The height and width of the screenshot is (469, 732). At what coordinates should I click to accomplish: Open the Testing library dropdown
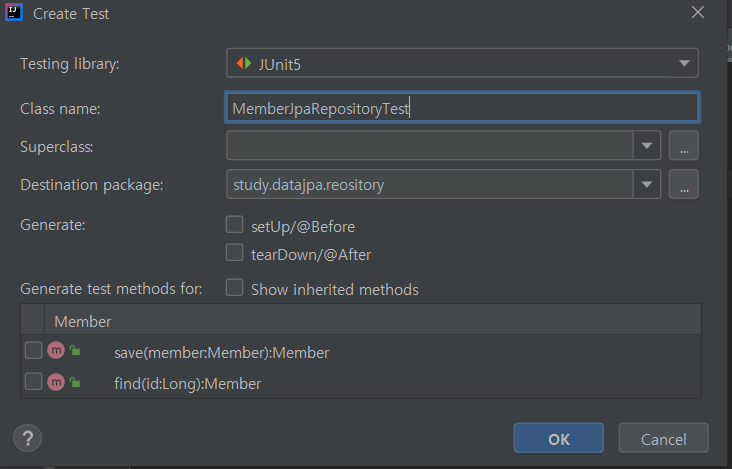(x=684, y=64)
